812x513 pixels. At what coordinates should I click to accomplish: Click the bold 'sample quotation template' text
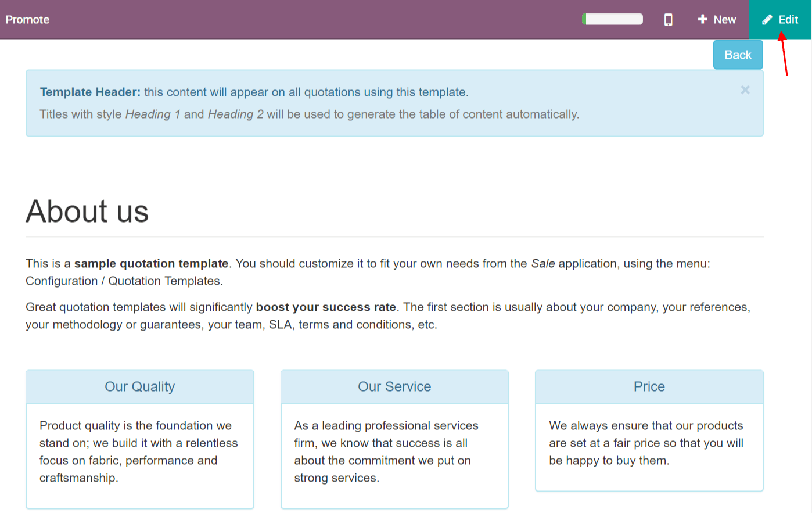pyautogui.click(x=151, y=264)
